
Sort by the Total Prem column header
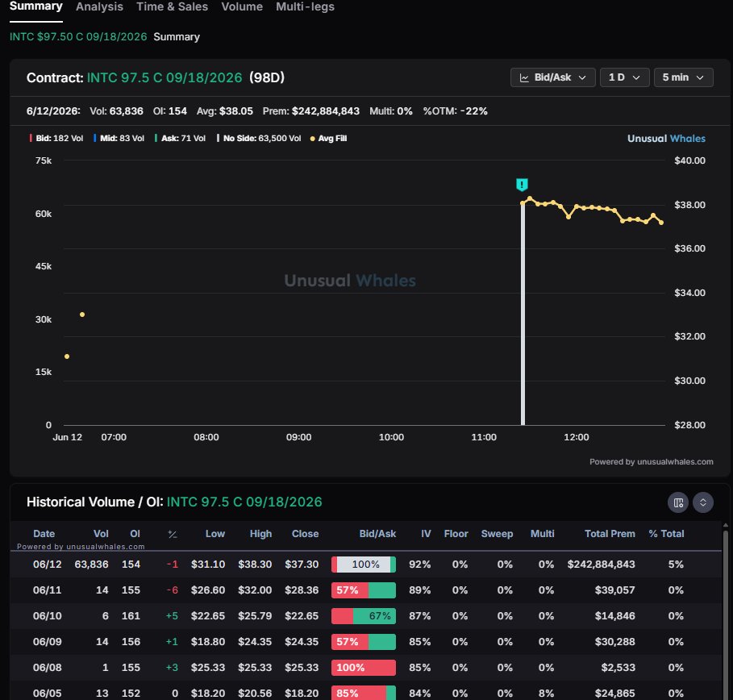(x=610, y=534)
